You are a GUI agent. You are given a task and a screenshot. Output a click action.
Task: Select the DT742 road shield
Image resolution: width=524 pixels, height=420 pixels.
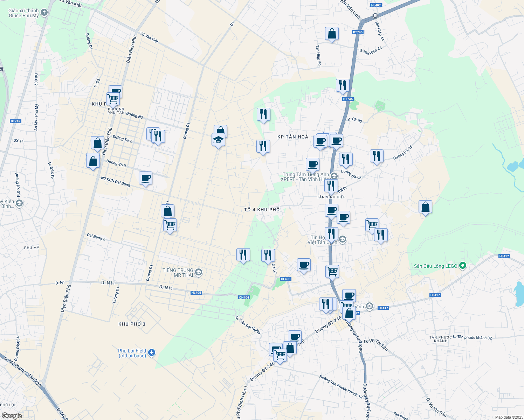click(16, 121)
